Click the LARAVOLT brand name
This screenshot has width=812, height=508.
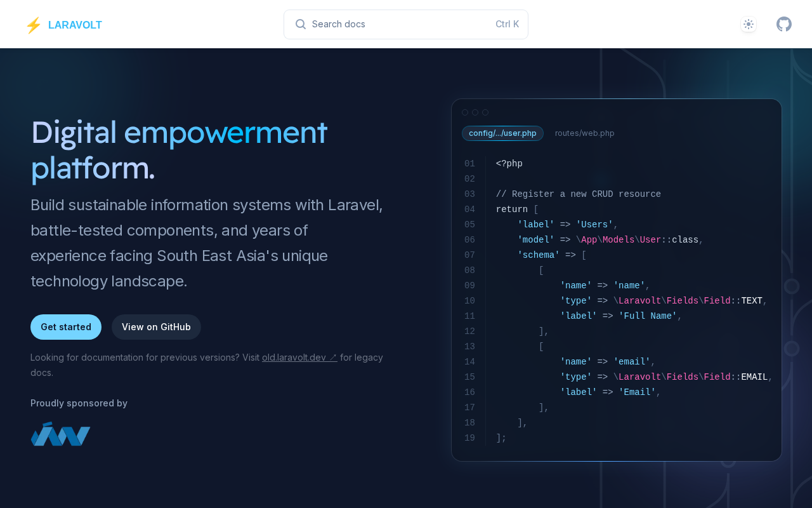75,25
